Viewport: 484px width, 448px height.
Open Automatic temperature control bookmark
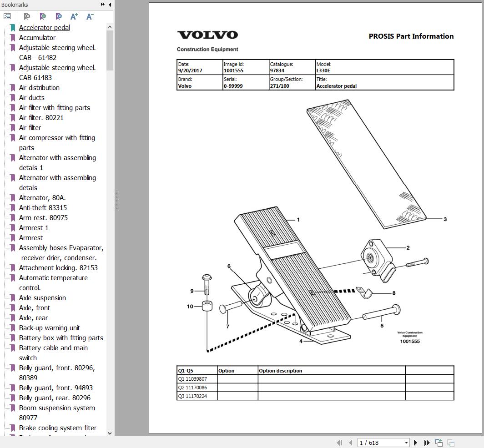[x=53, y=282]
